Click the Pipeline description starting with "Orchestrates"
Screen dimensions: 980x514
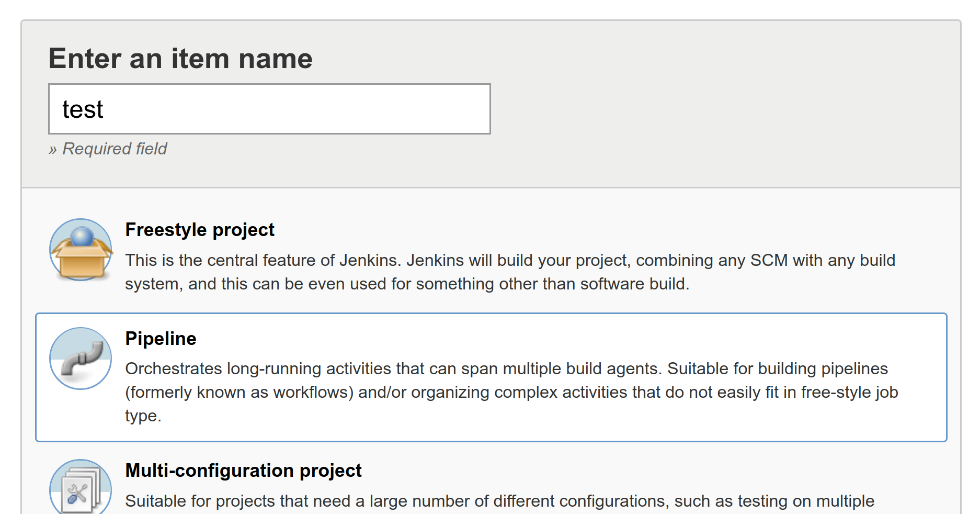tap(506, 368)
